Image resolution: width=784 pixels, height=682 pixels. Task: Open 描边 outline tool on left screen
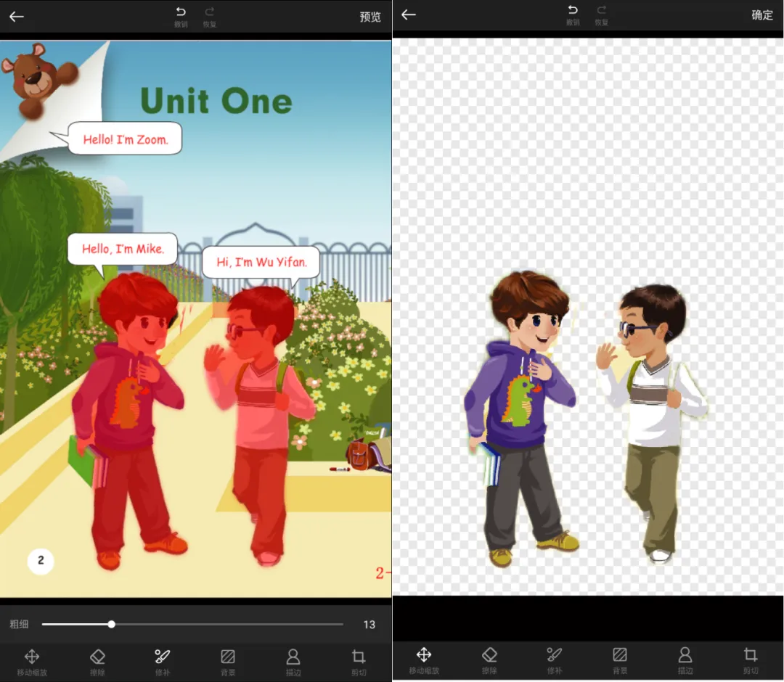coord(293,662)
